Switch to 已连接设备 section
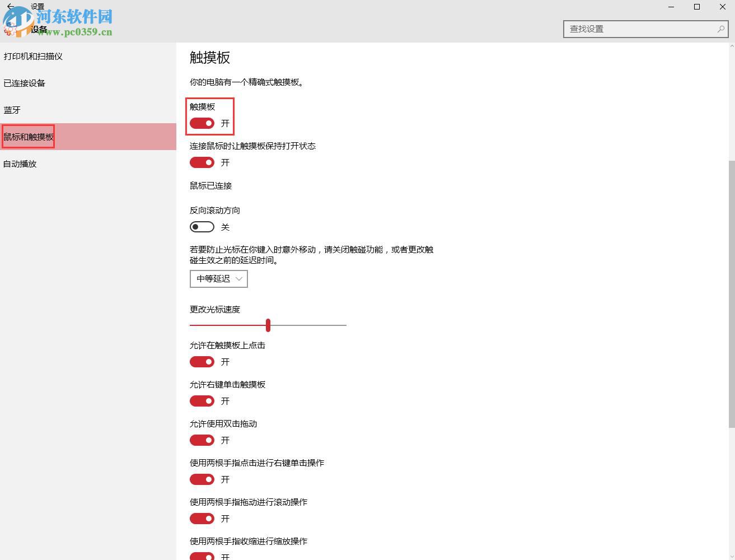The image size is (735, 560). pos(24,83)
